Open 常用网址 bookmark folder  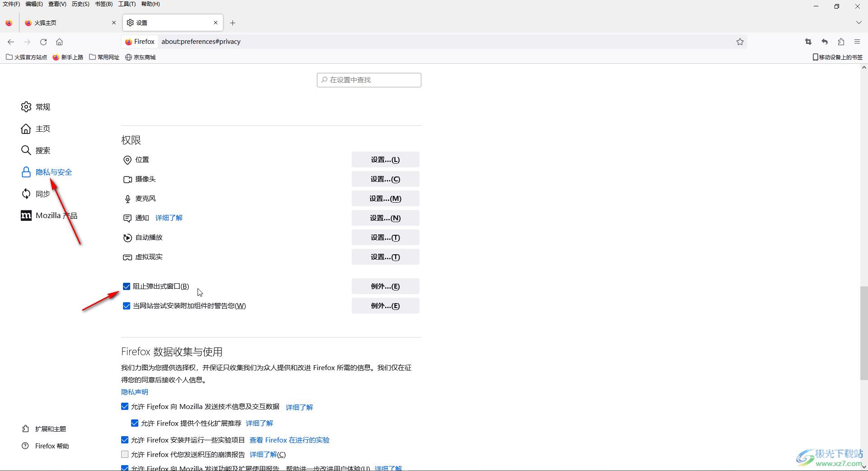click(104, 57)
